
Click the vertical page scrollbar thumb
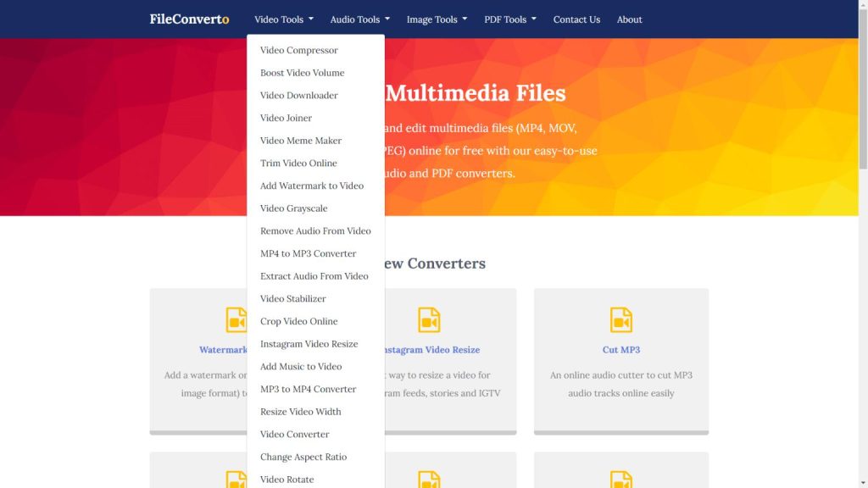pyautogui.click(x=863, y=85)
